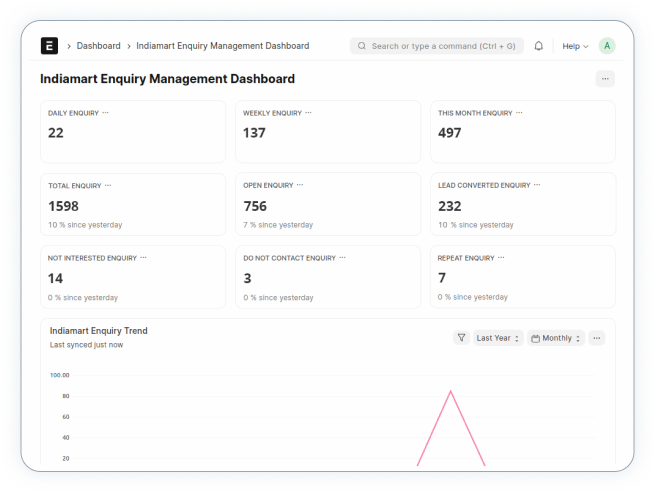Click the DAILY ENQUIRY card label

(x=73, y=113)
